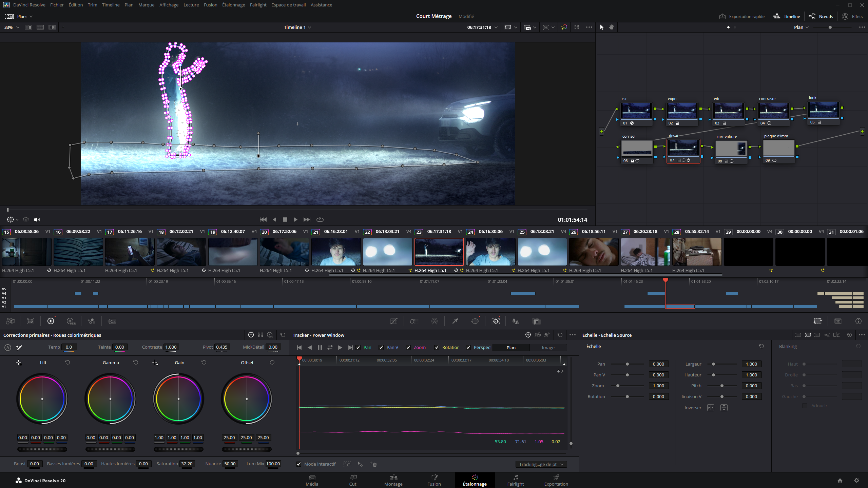
Task: Select the hand pan tool in node editor
Action: 611,27
